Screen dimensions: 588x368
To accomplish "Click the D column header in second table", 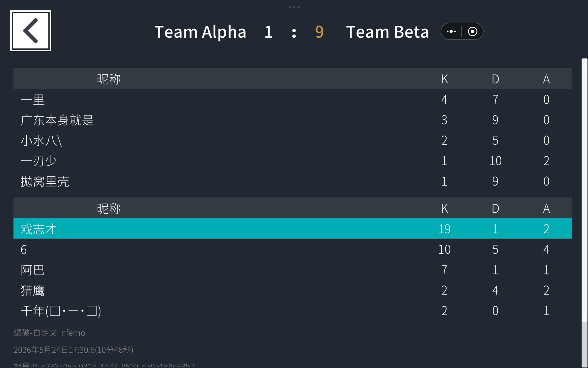I will pyautogui.click(x=495, y=209).
